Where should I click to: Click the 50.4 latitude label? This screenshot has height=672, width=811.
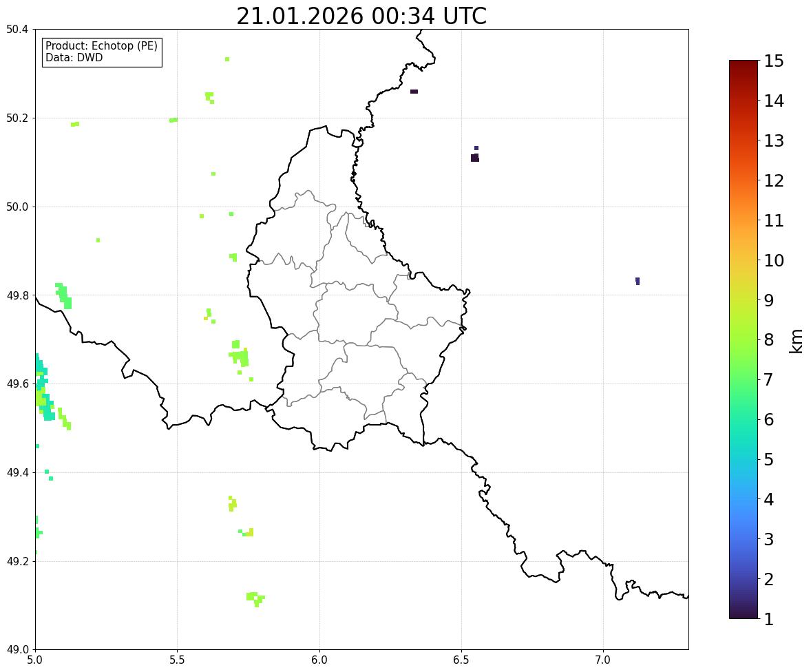(x=17, y=30)
